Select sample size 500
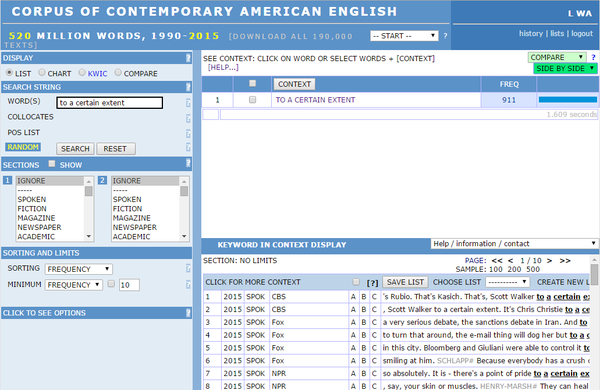The image size is (600, 390). click(533, 269)
